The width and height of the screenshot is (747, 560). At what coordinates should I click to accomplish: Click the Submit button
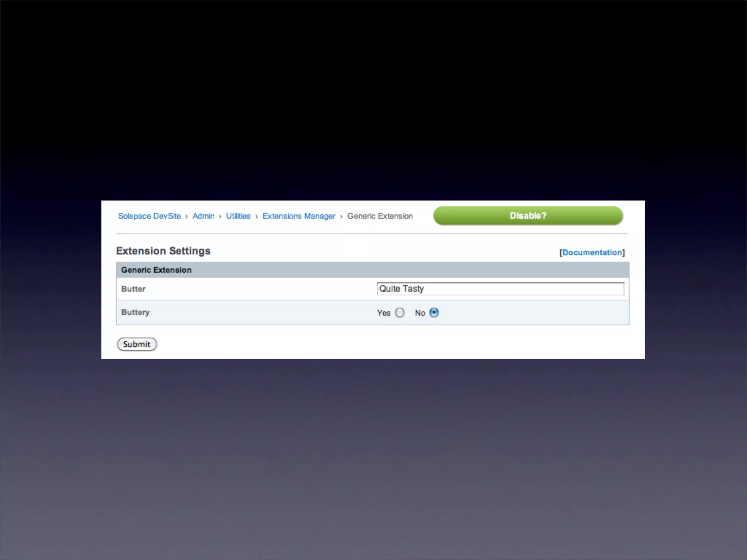click(137, 344)
